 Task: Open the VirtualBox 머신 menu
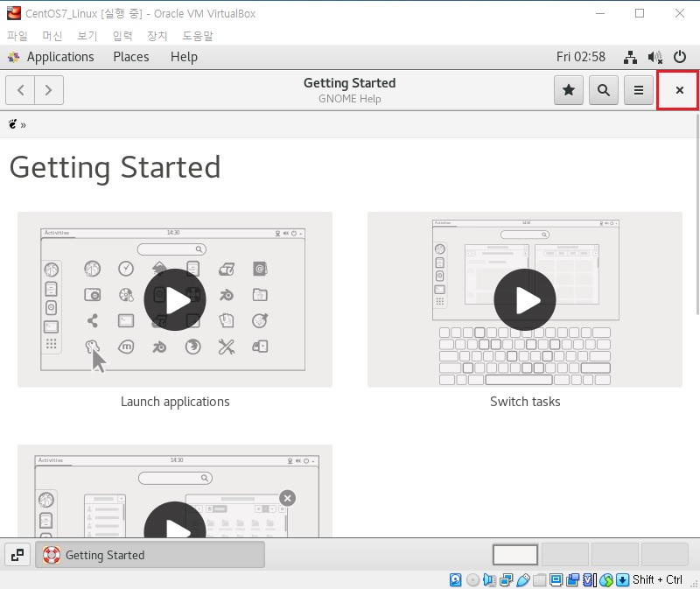52,36
